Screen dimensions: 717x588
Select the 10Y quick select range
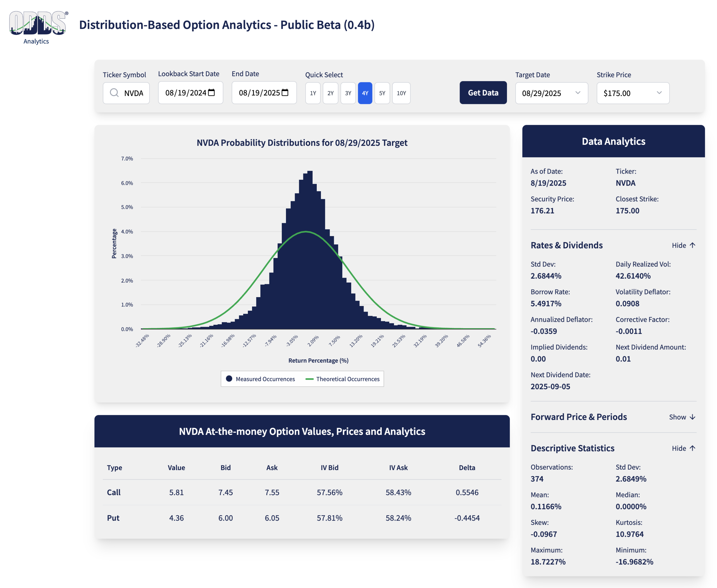(401, 93)
